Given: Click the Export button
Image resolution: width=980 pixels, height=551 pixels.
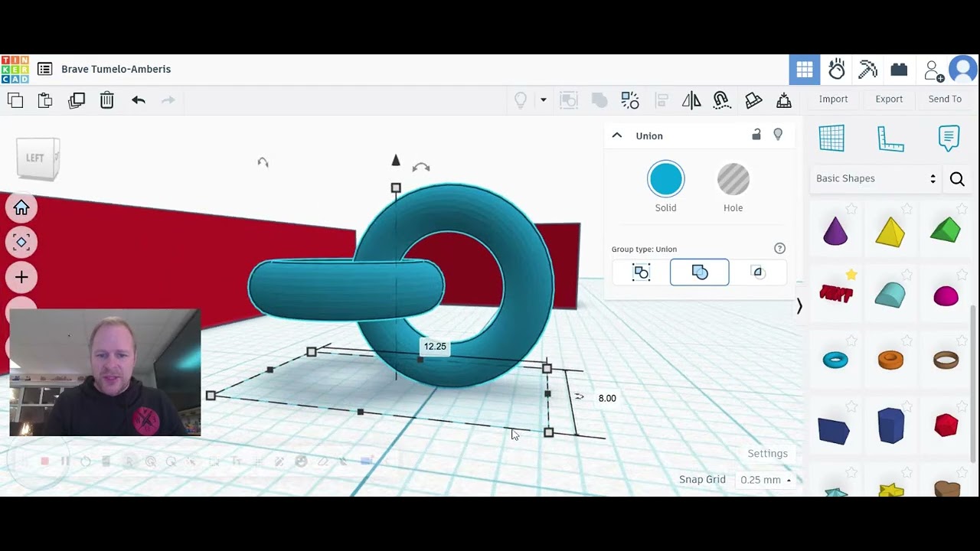Looking at the screenshot, I should tap(889, 99).
